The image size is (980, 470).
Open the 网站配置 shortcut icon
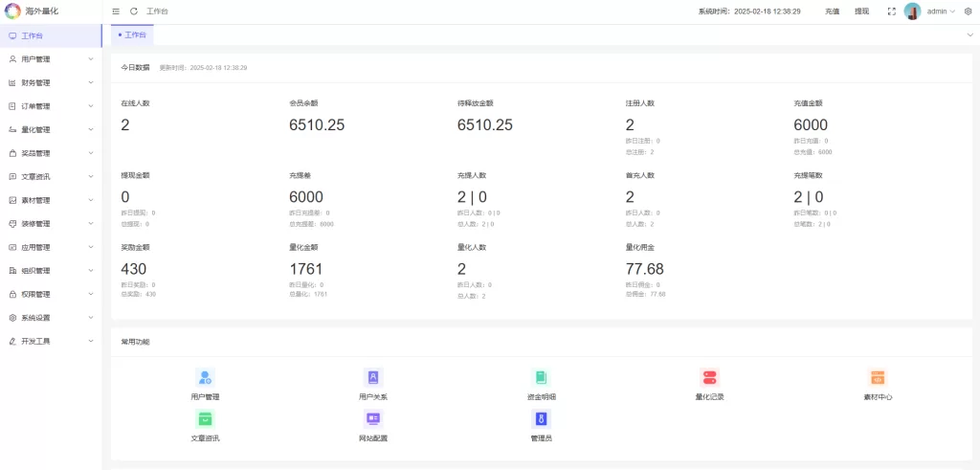tap(373, 418)
